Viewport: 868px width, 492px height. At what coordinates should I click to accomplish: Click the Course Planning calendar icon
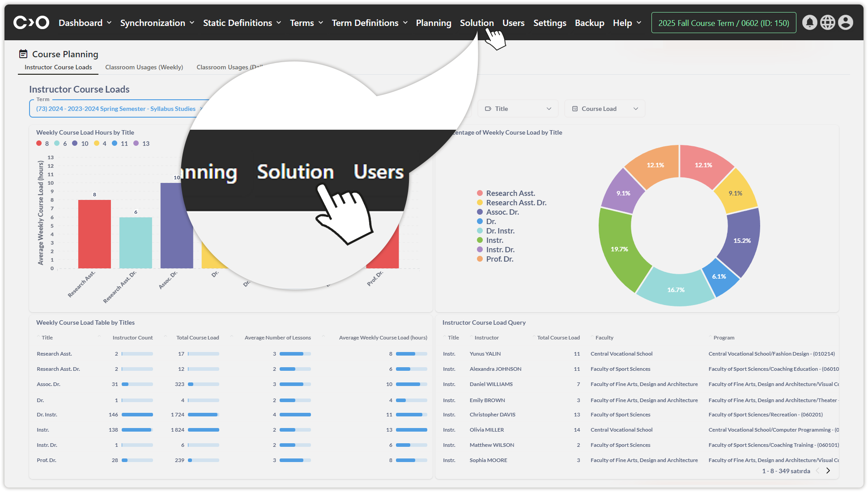coord(23,54)
